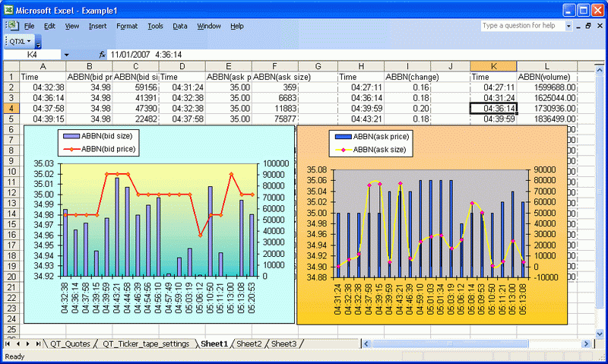Click the ABBN(ask size) legend marker
Image resolution: width=608 pixels, height=364 pixels.
pyautogui.click(x=342, y=150)
